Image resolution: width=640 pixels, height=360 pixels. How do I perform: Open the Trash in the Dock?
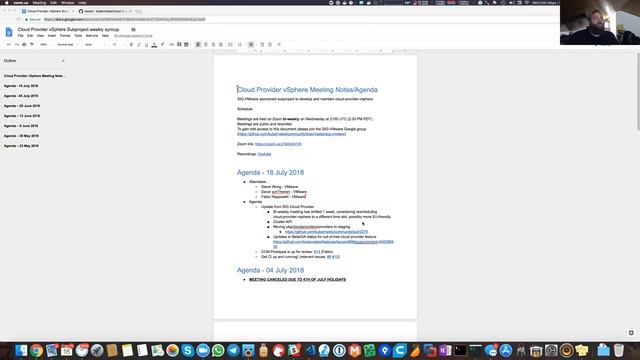[619, 350]
